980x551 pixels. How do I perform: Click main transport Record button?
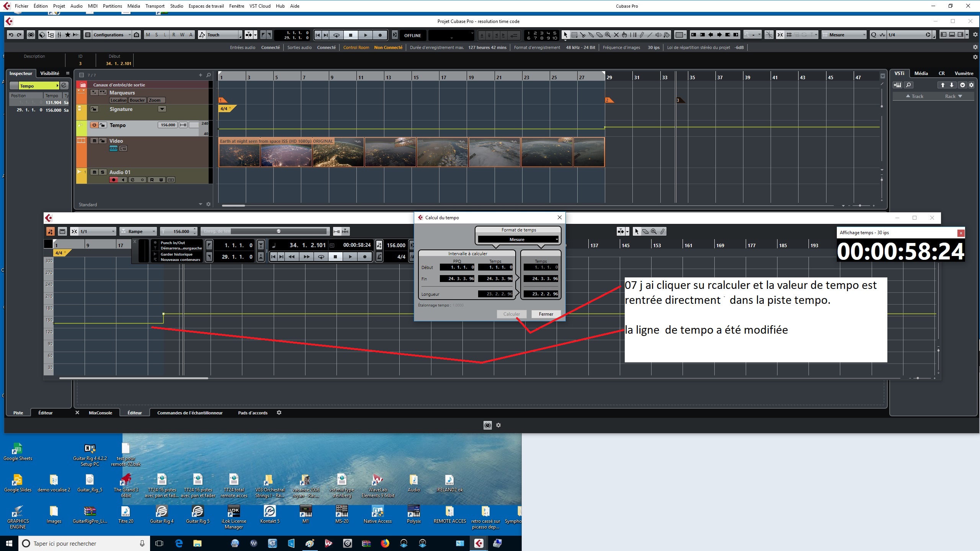380,35
